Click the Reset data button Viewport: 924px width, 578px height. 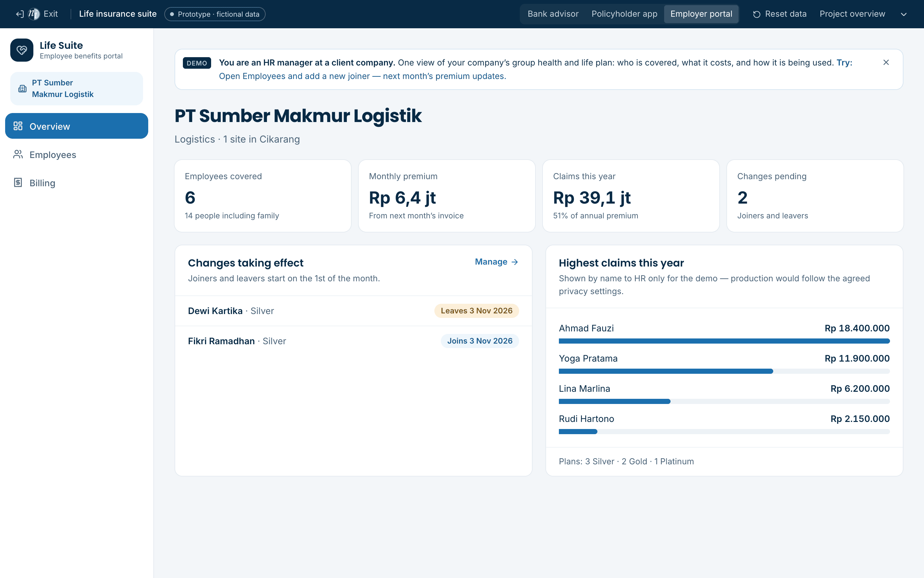point(779,14)
